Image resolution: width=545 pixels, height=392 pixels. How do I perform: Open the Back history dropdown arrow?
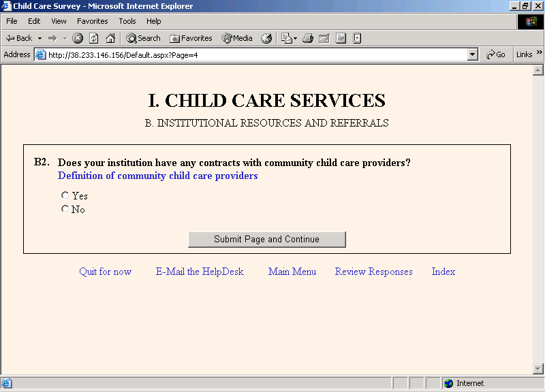click(x=40, y=38)
